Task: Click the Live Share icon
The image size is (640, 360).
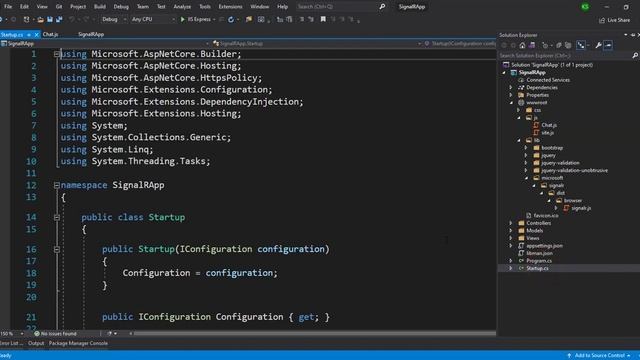Action: pyautogui.click(x=602, y=20)
